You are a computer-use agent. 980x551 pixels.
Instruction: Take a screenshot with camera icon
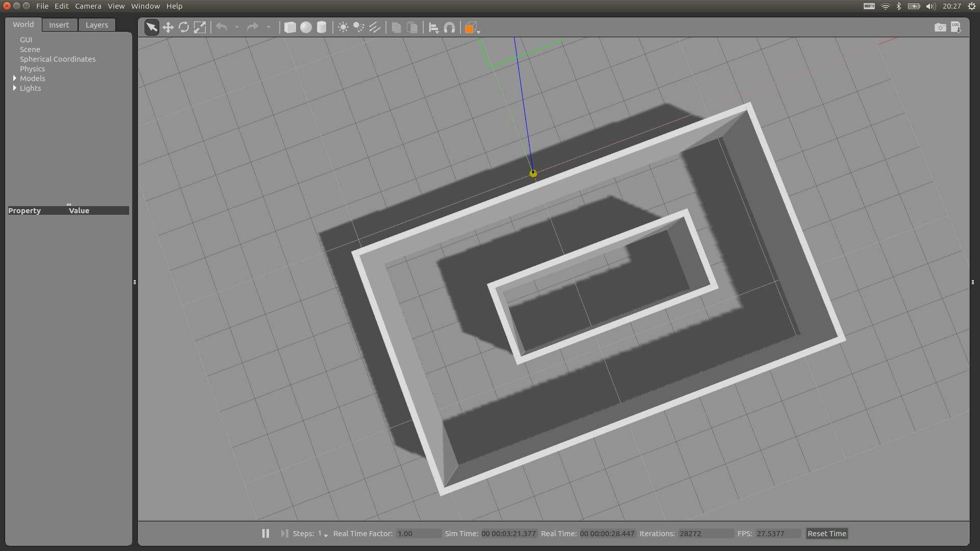[940, 28]
